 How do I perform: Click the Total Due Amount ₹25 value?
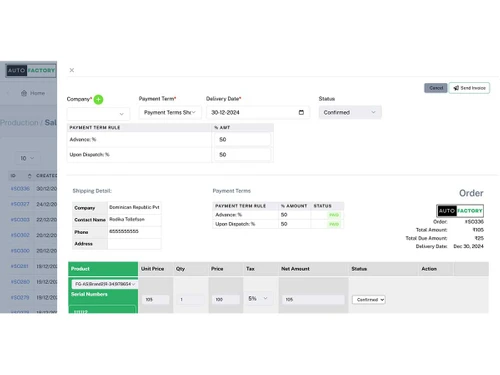pos(479,238)
